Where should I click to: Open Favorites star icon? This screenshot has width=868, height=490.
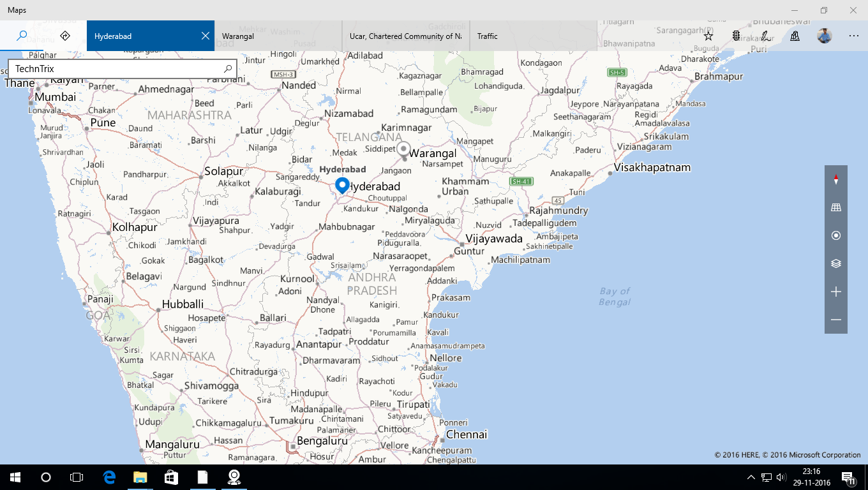tap(708, 36)
